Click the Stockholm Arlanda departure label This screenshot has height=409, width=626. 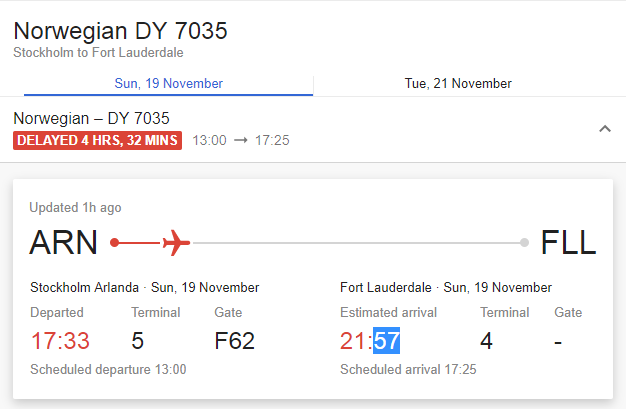click(84, 287)
